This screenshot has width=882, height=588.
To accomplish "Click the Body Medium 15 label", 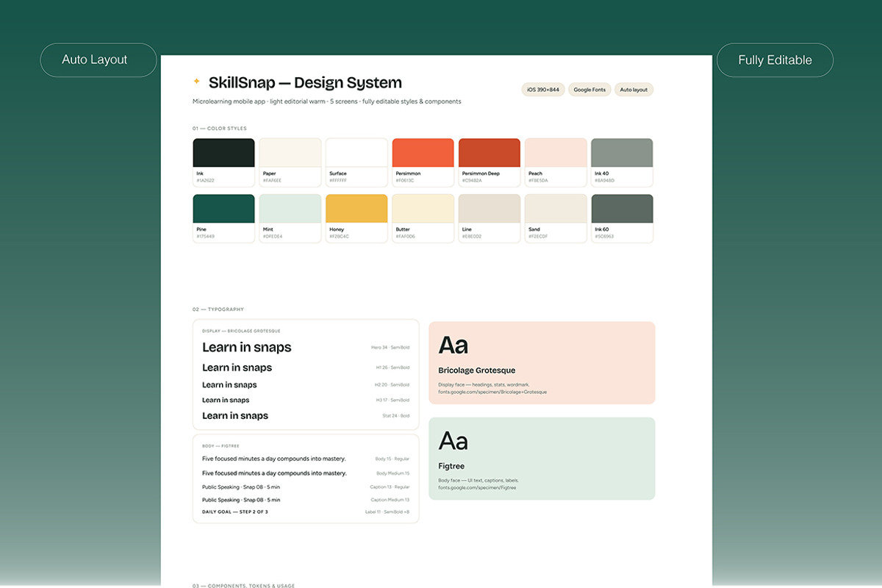I will tap(393, 473).
